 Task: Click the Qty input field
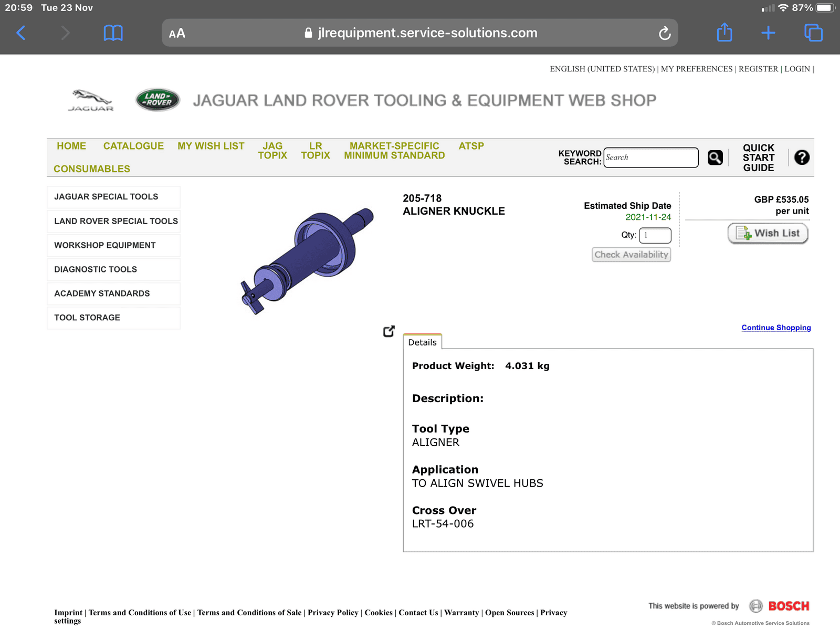[x=655, y=235]
